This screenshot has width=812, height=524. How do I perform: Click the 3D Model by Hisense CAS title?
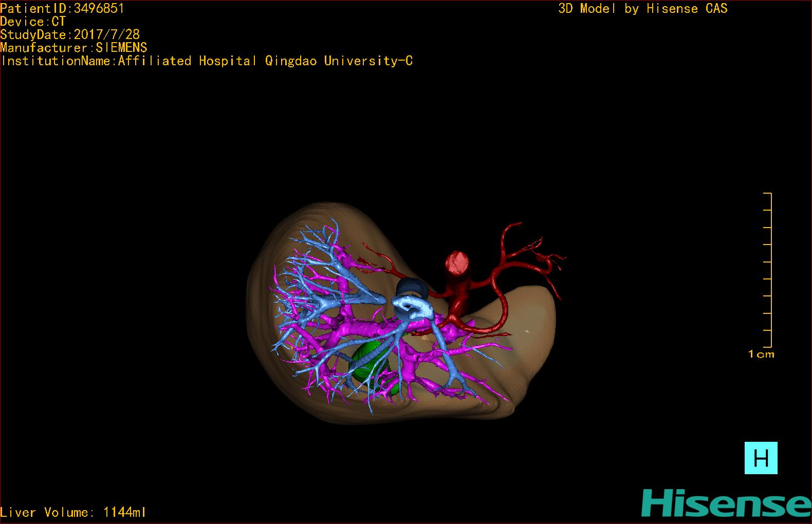pyautogui.click(x=643, y=8)
